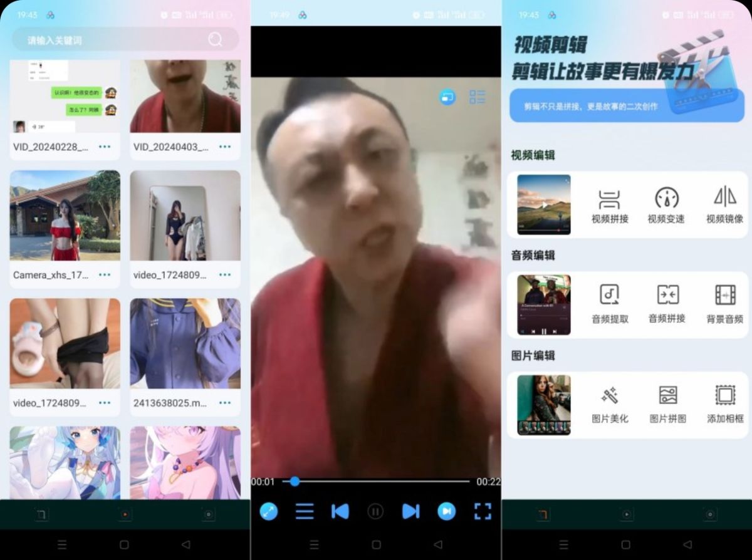Open the 图片拼图 image collage tool
This screenshot has height=560, width=752.
coord(667,405)
